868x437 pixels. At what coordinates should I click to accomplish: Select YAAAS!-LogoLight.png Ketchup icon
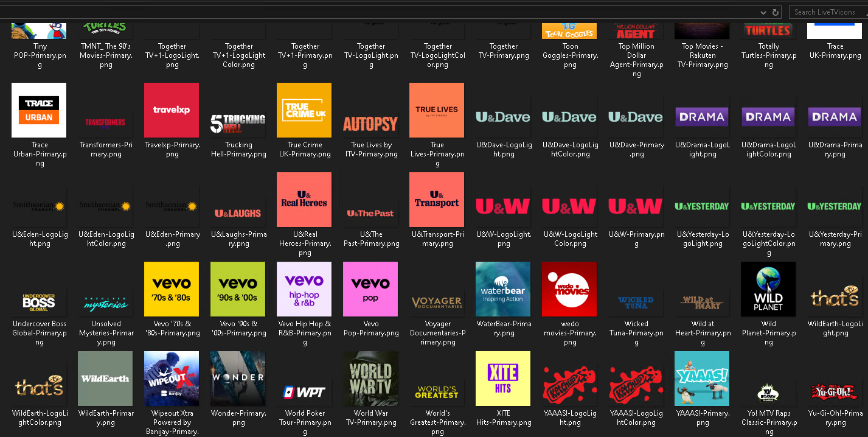tap(569, 386)
